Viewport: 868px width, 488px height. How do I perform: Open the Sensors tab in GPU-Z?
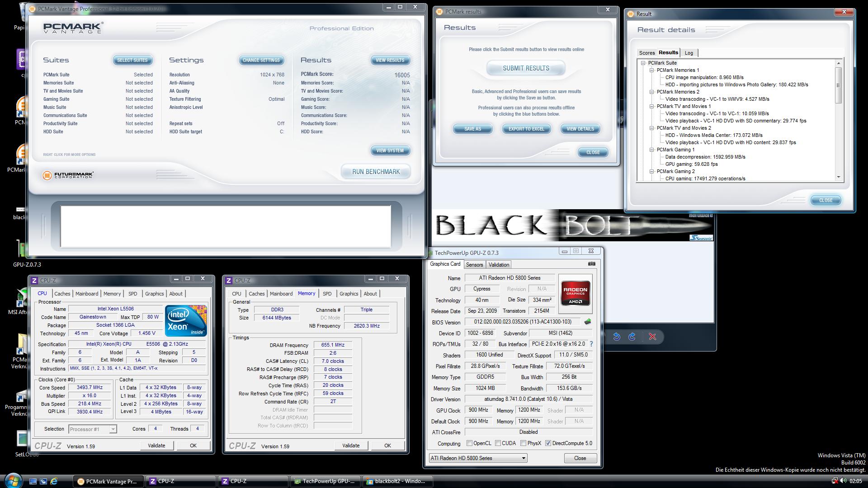coord(474,265)
